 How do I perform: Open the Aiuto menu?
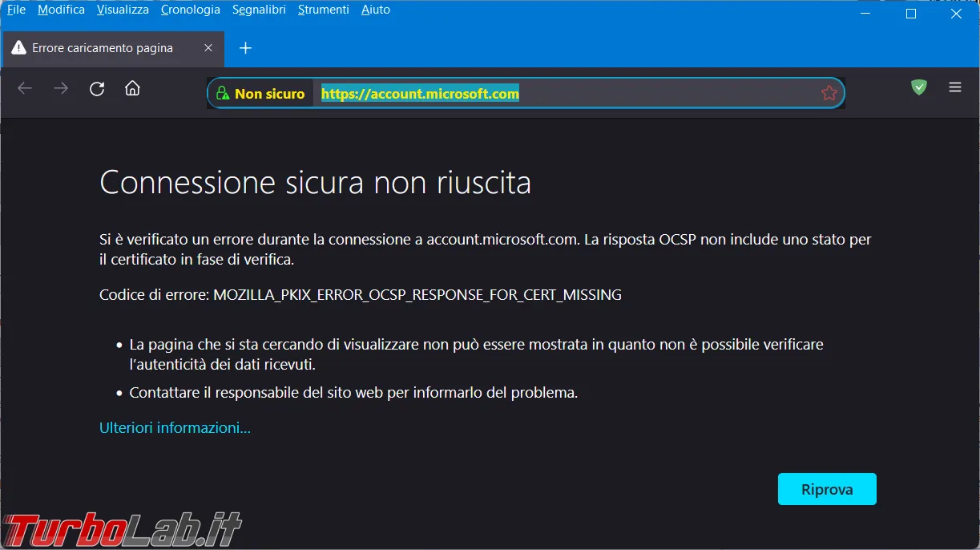click(375, 10)
